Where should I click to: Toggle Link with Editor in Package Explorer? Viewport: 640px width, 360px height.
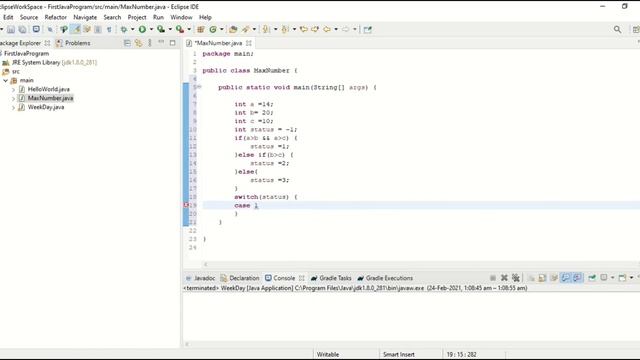138,43
